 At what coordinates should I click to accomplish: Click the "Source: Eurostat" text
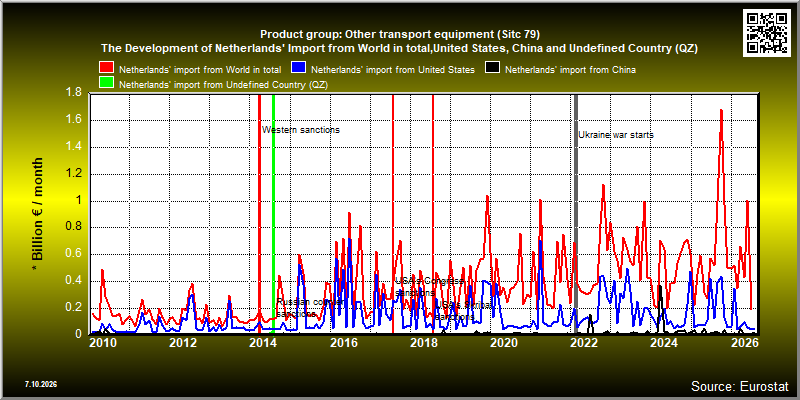[x=740, y=386]
